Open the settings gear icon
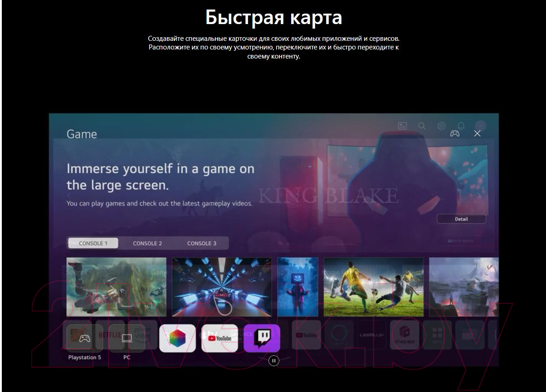The width and height of the screenshot is (546, 392). click(441, 126)
